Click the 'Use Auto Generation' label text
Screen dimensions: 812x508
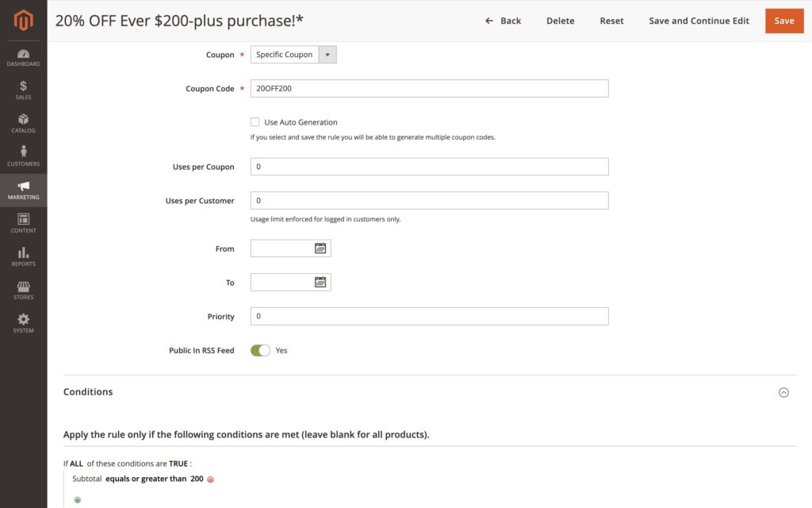point(301,122)
